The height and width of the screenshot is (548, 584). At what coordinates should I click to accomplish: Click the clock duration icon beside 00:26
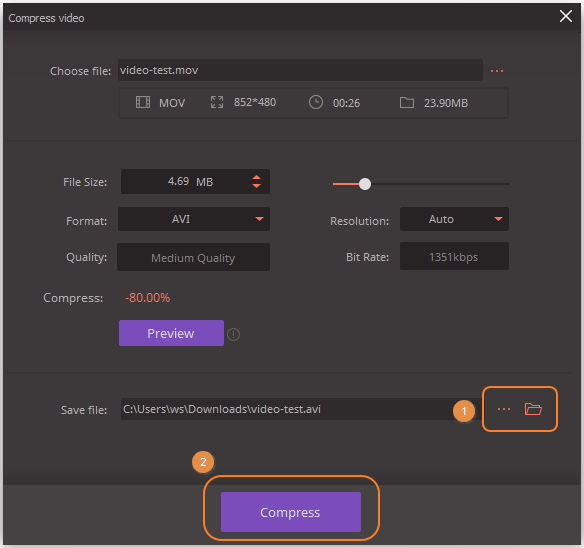[x=316, y=102]
